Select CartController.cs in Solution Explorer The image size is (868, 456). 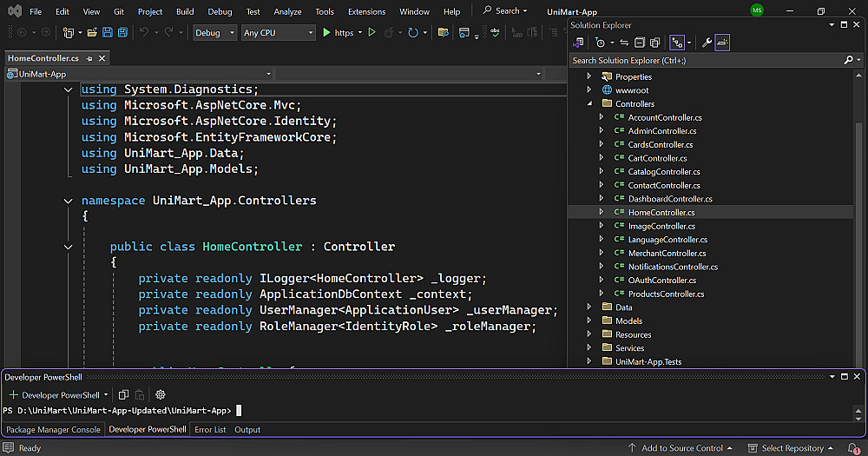click(x=657, y=158)
